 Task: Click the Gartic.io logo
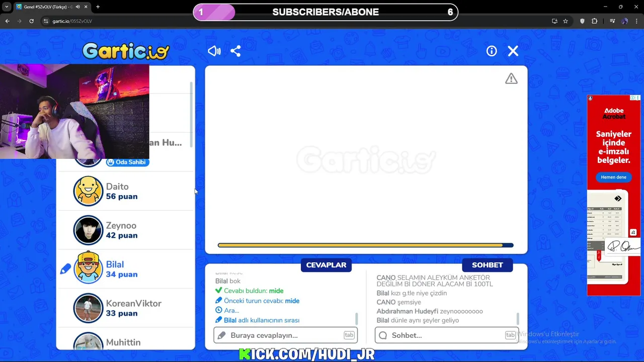(126, 51)
